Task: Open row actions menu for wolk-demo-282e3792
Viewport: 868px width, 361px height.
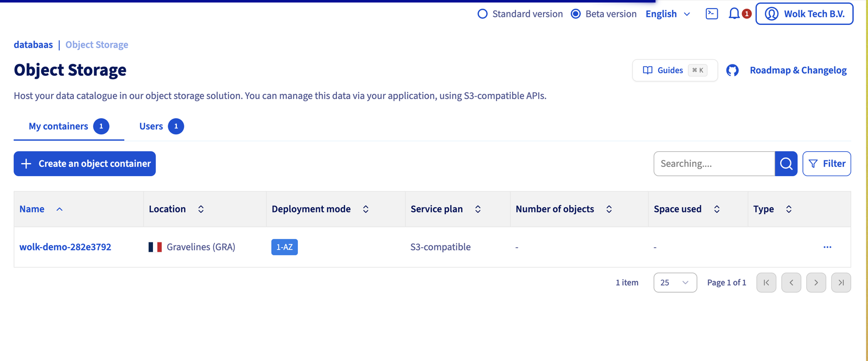Action: (x=827, y=247)
